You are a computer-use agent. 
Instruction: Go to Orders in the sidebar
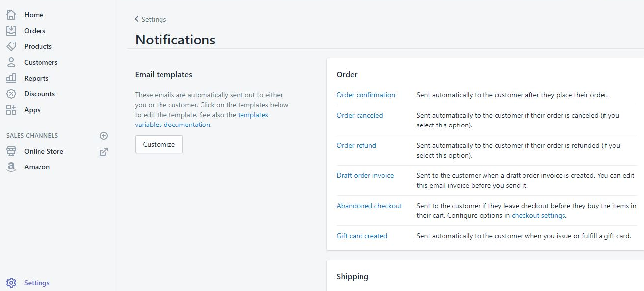click(x=35, y=31)
